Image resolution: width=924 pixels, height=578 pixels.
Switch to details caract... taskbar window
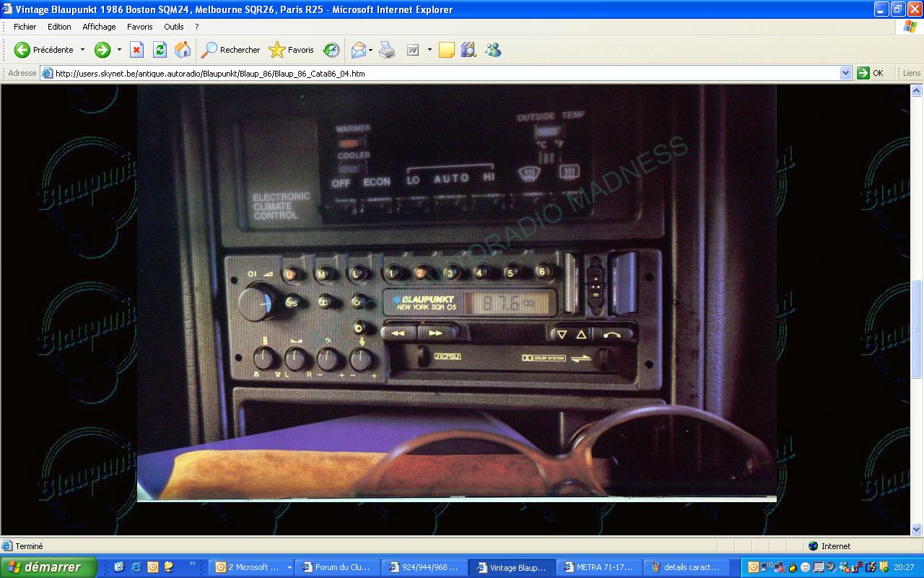[x=685, y=567]
